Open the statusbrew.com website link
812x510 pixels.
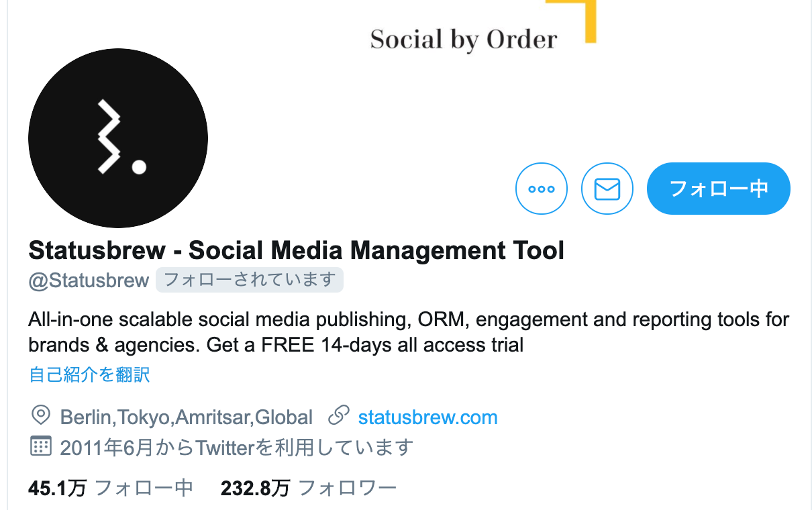[x=427, y=417]
